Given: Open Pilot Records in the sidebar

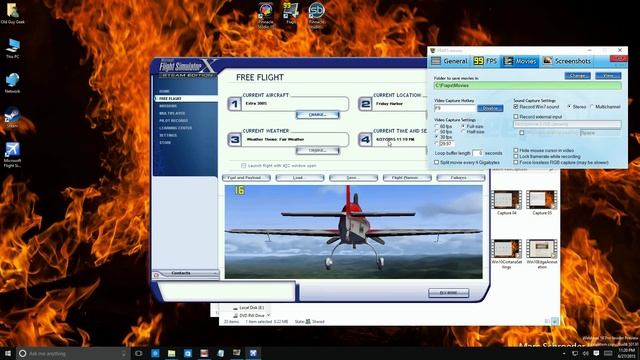Looking at the screenshot, I should click(173, 121).
